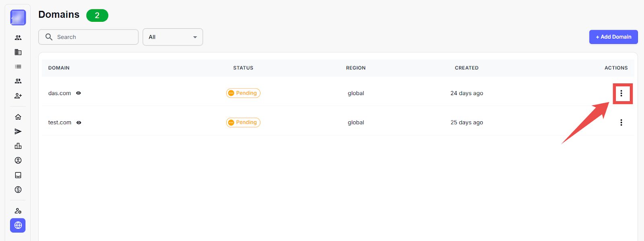Open the list view sidebar icon
Image resolution: width=644 pixels, height=241 pixels.
[18, 66]
